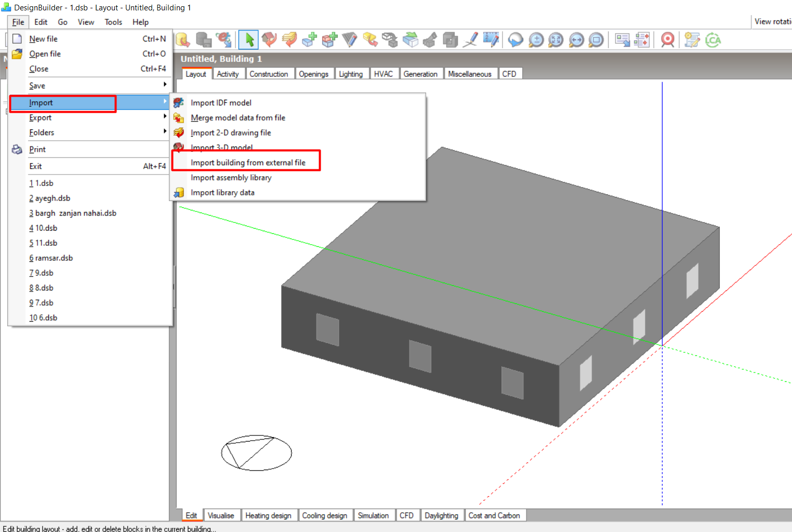
Task: Click the red target icon
Action: [x=668, y=40]
